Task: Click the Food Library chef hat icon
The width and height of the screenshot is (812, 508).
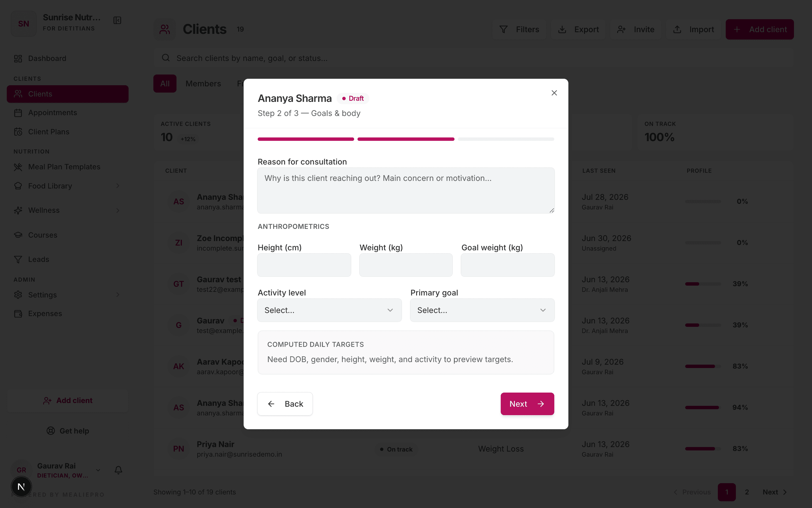Action: click(x=18, y=186)
